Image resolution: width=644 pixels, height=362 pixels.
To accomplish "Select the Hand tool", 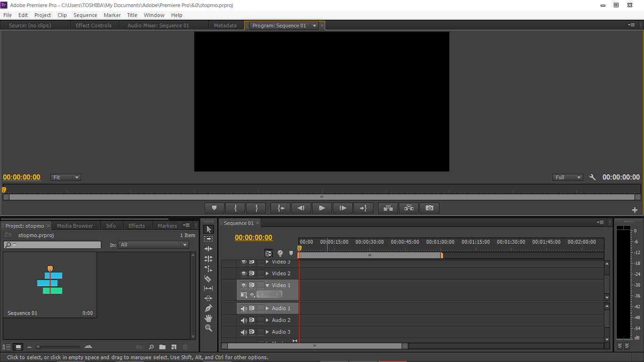I will coord(208,318).
